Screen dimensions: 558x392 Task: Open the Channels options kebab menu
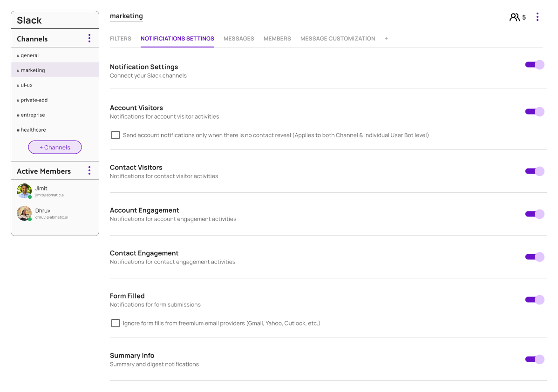(89, 39)
